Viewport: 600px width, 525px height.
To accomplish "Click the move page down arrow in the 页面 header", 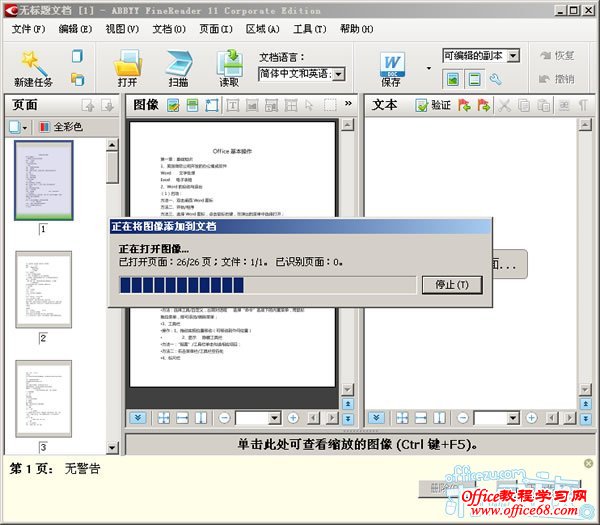I will [108, 105].
